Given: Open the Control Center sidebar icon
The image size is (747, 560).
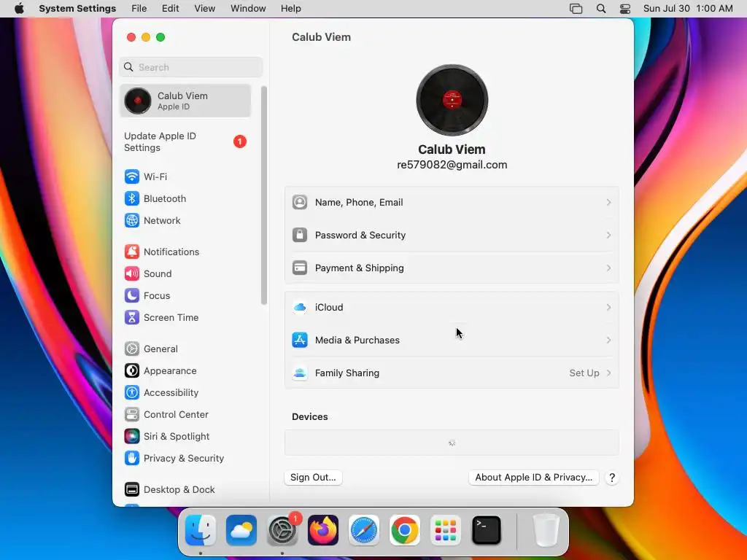Looking at the screenshot, I should click(132, 415).
